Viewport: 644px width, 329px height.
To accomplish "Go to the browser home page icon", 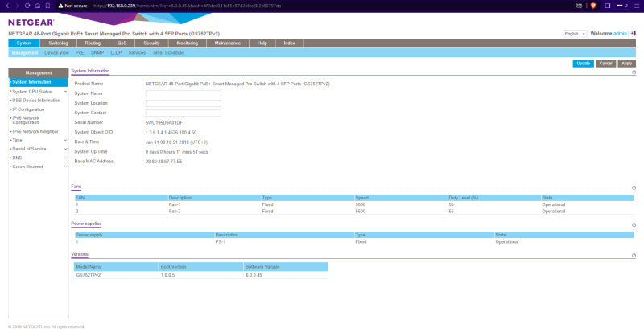I will pos(37,6).
